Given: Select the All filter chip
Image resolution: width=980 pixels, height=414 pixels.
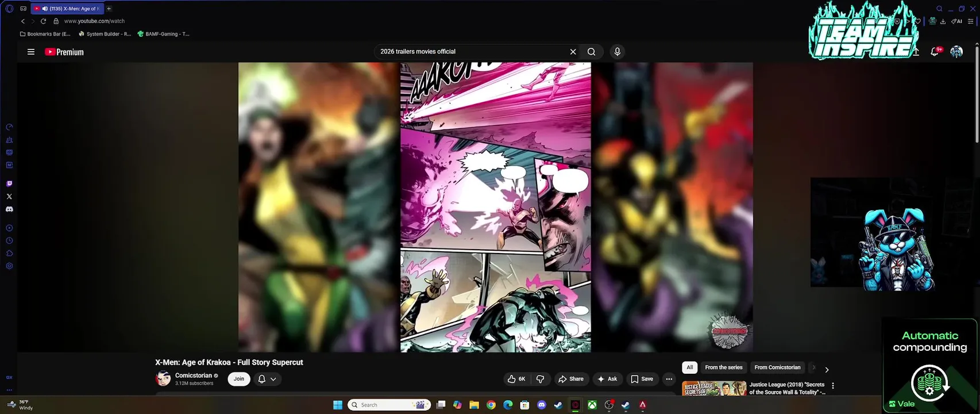Looking at the screenshot, I should 690,367.
